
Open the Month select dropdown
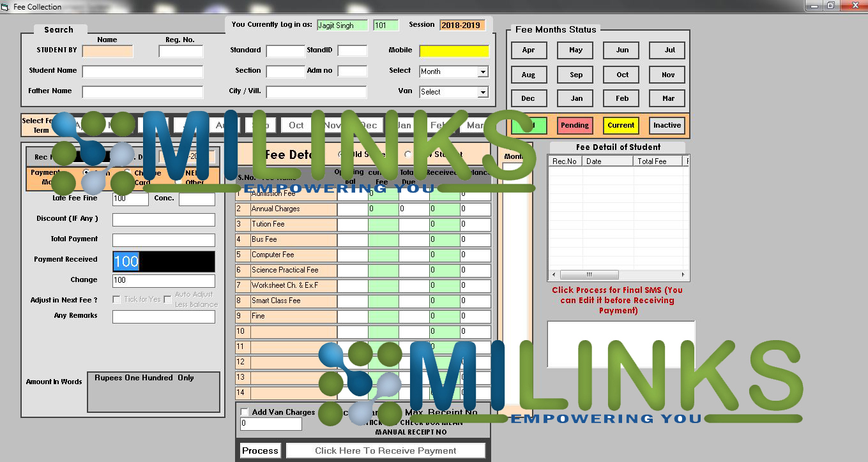coord(483,71)
